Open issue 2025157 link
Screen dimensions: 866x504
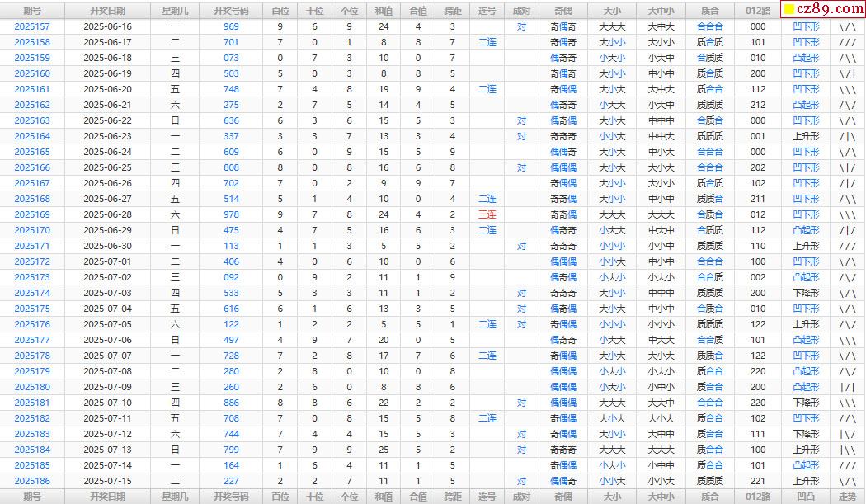coord(32,26)
